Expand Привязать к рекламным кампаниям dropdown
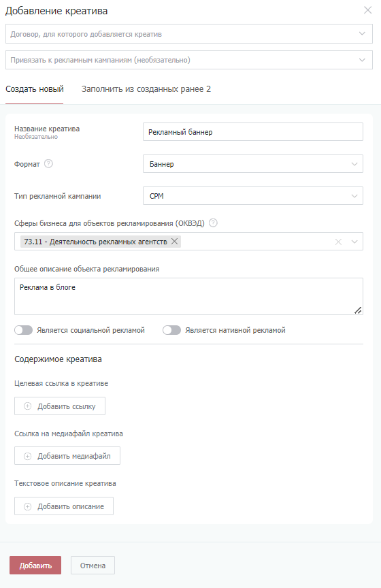This screenshot has width=381, height=588. pyautogui.click(x=189, y=60)
